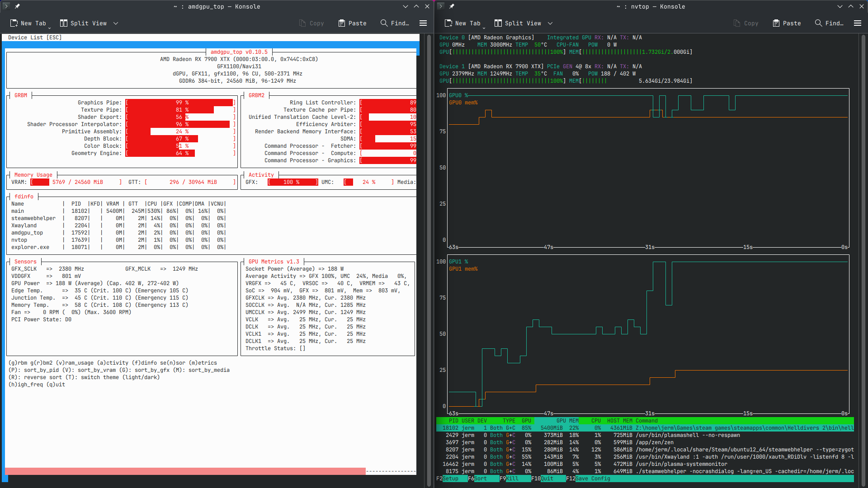This screenshot has height=488, width=868.
Task: Open hamburger menu in amdgpu_top Konsole
Action: [x=423, y=23]
